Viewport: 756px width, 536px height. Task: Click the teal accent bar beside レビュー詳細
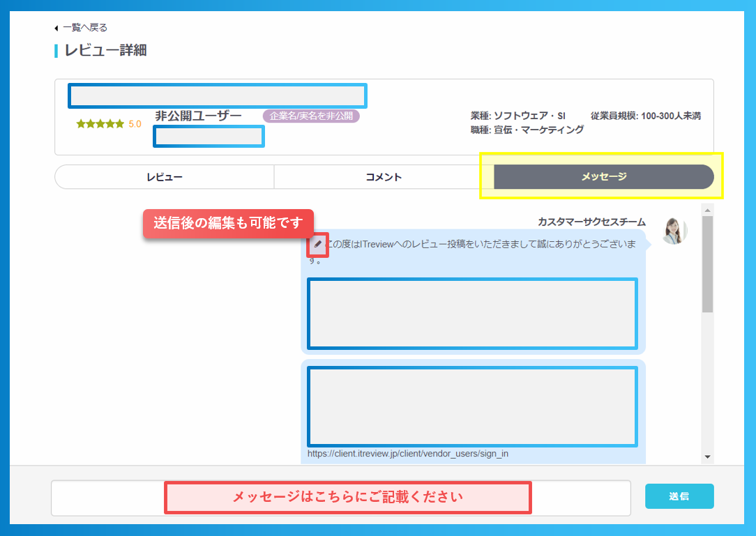tap(56, 50)
